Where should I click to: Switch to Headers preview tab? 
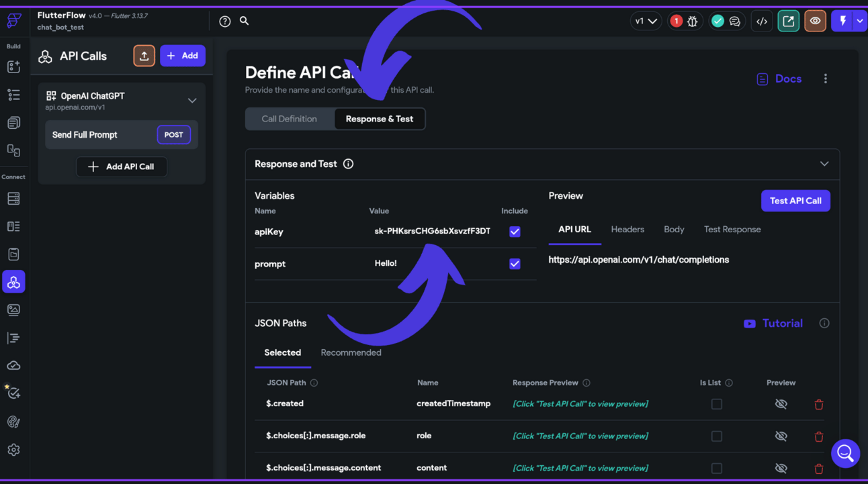point(627,230)
